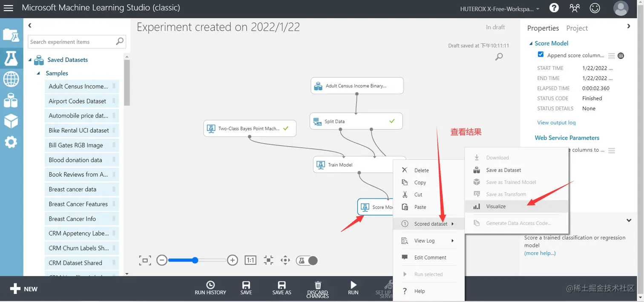The width and height of the screenshot is (644, 302).
Task: Collapse the Properties pane chevron
Action: pyautogui.click(x=629, y=26)
